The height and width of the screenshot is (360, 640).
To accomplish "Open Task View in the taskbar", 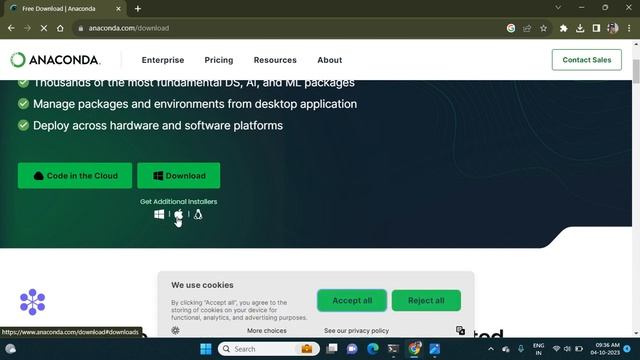I will (x=332, y=349).
